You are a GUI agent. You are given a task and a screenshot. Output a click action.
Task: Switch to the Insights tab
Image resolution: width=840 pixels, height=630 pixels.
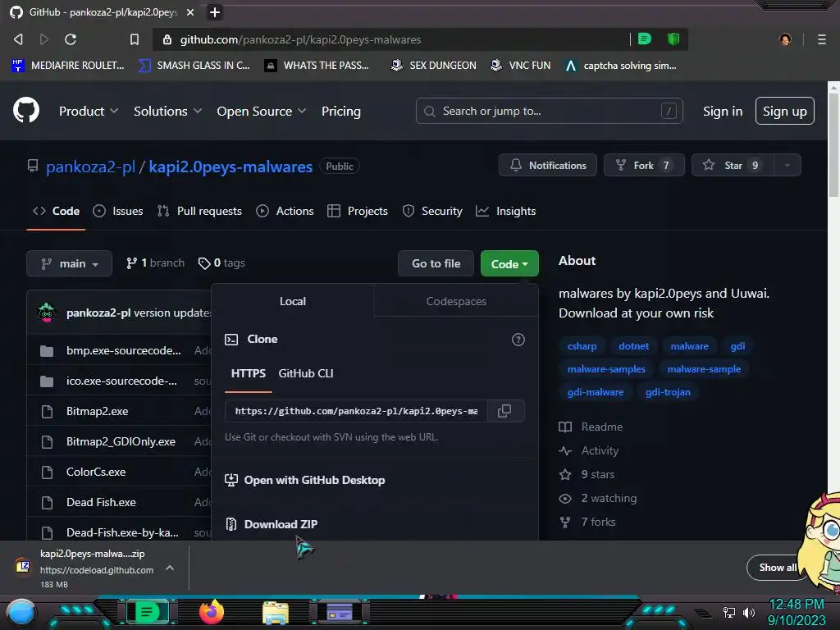[x=505, y=211]
